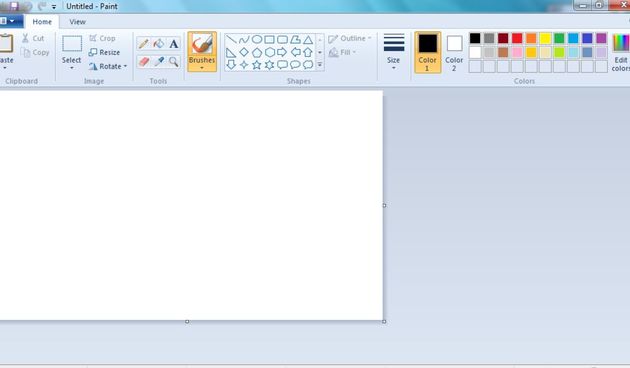The height and width of the screenshot is (368, 630).
Task: Select the Magnifier tool
Action: [174, 61]
